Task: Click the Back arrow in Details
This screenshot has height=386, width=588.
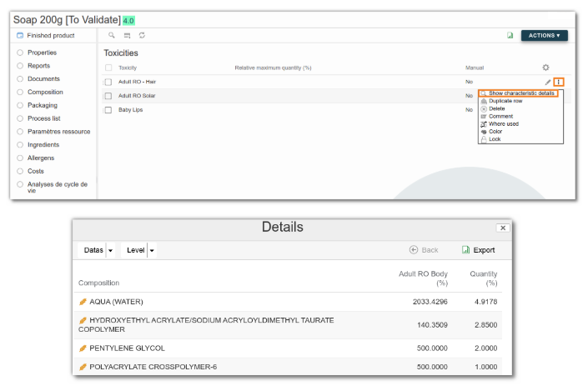Action: 424,250
